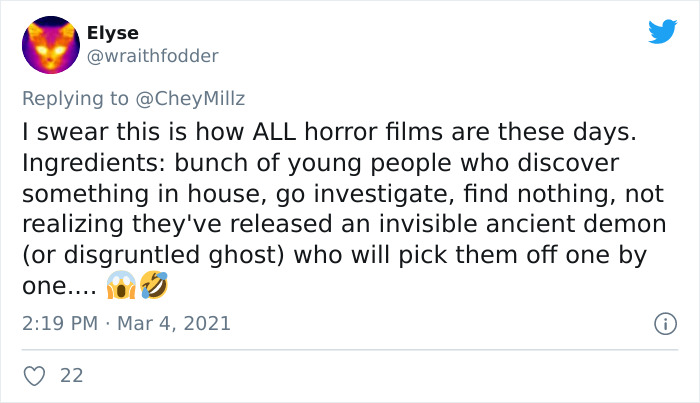Click the Mar 4, 2021 date
This screenshot has height=403, width=700.
[x=174, y=324]
